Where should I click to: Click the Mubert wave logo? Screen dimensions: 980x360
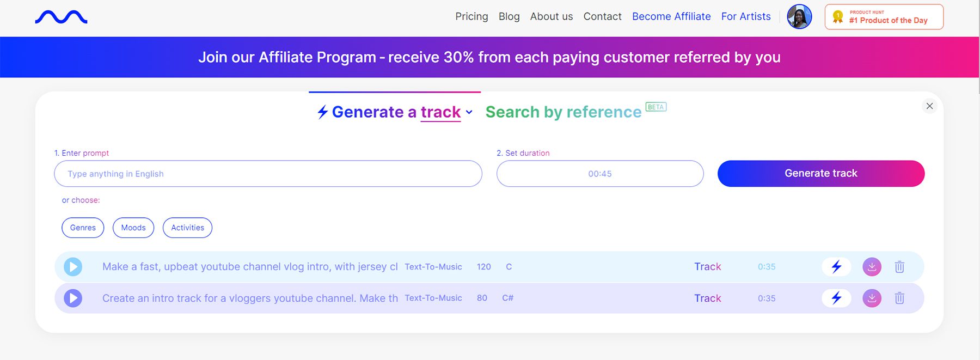(x=60, y=17)
